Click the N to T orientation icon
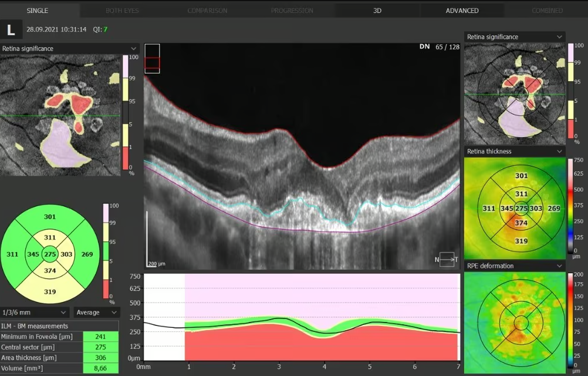 [446, 260]
